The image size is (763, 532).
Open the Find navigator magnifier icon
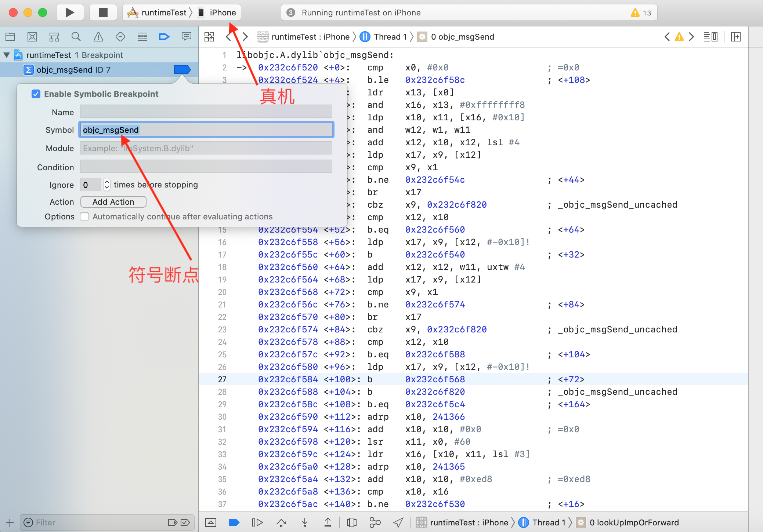[76, 37]
